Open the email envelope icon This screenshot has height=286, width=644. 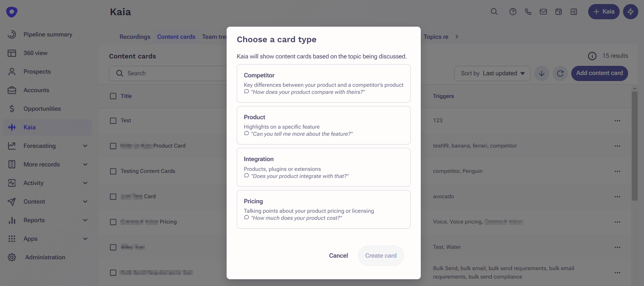[x=543, y=12]
